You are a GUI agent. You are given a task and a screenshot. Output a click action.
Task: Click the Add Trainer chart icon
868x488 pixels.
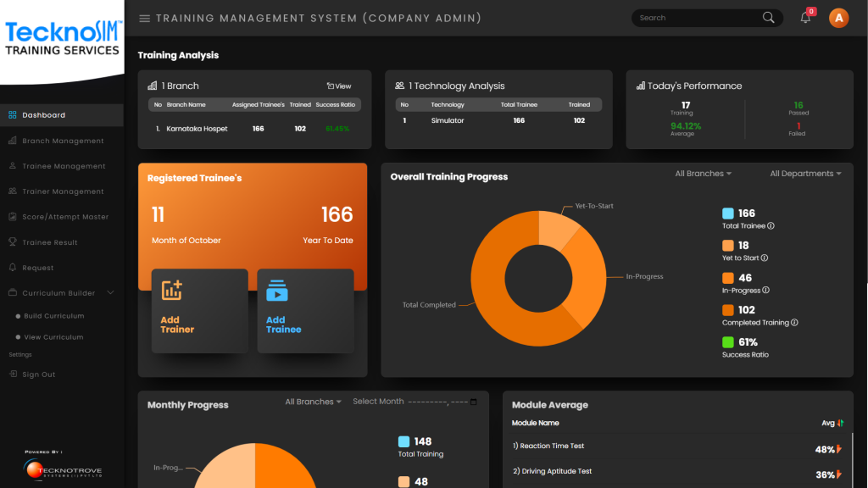pyautogui.click(x=172, y=290)
